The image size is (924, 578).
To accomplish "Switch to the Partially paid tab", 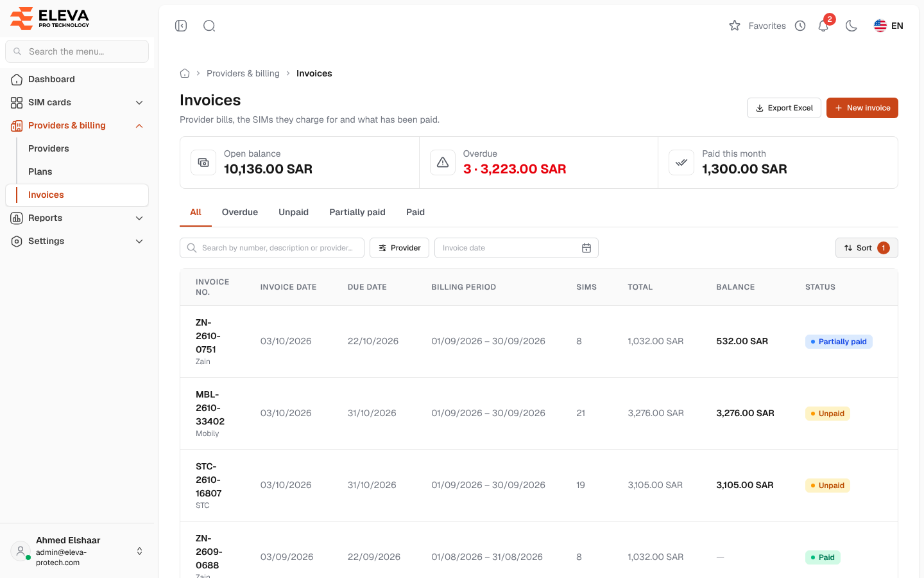I will pyautogui.click(x=357, y=212).
